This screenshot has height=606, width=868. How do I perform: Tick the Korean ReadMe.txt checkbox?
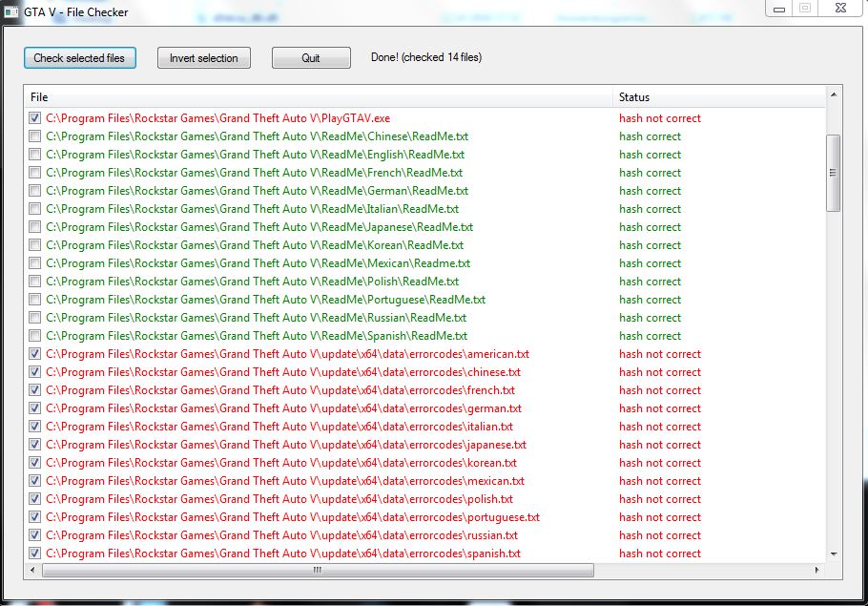(35, 245)
